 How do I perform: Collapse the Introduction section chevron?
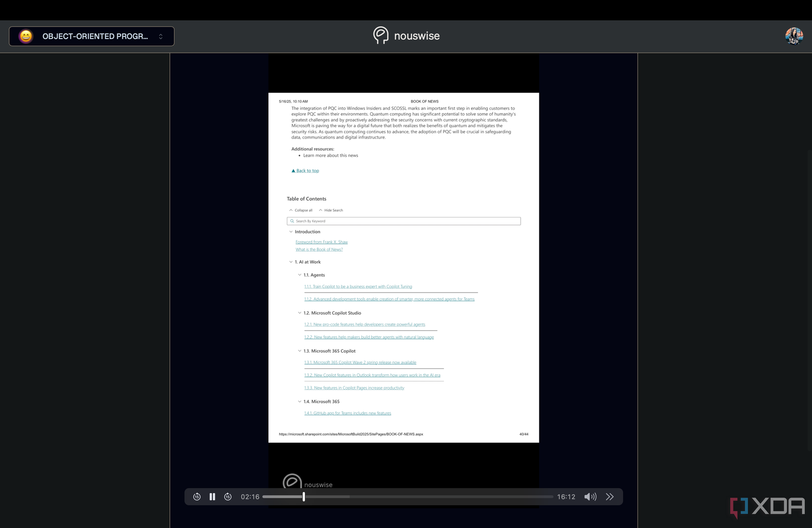[x=291, y=232]
